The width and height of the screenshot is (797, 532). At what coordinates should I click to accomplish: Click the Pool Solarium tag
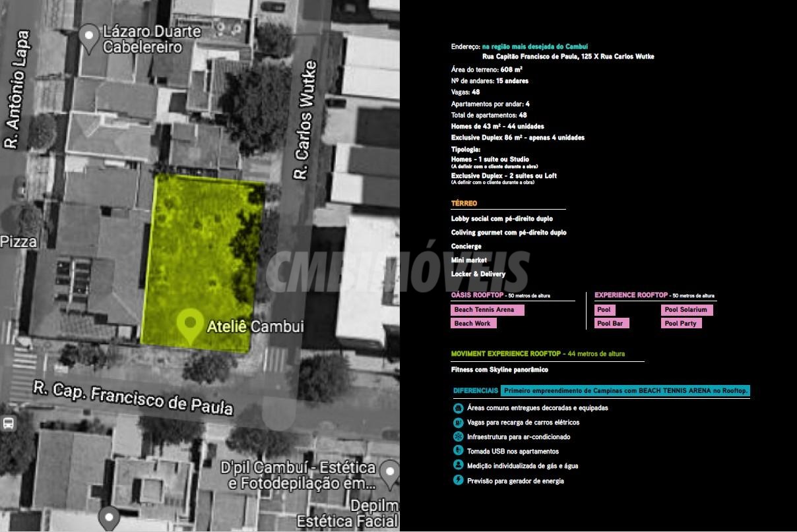(686, 310)
